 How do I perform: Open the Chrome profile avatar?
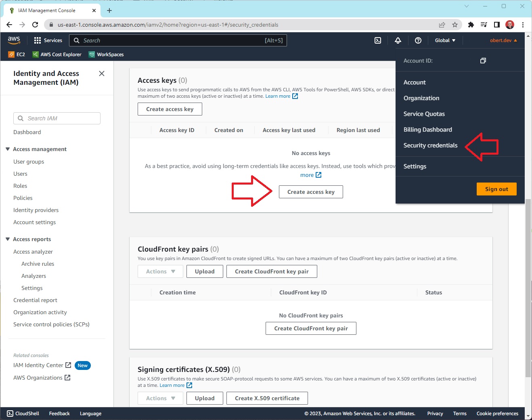point(510,25)
